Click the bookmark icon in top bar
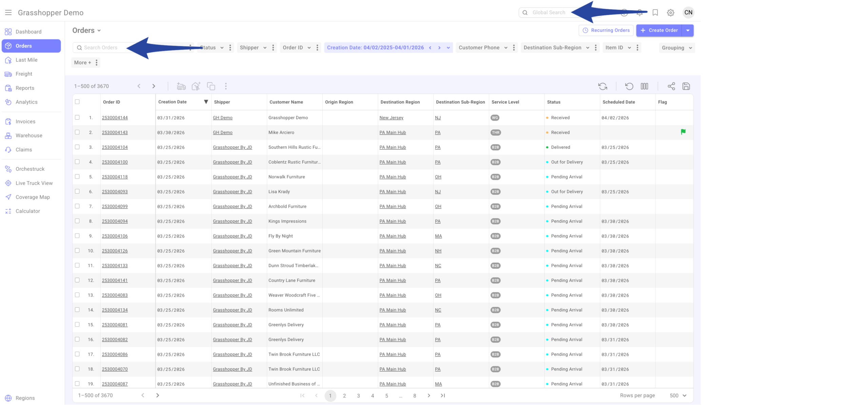This screenshot has height=405, width=868. tap(655, 13)
